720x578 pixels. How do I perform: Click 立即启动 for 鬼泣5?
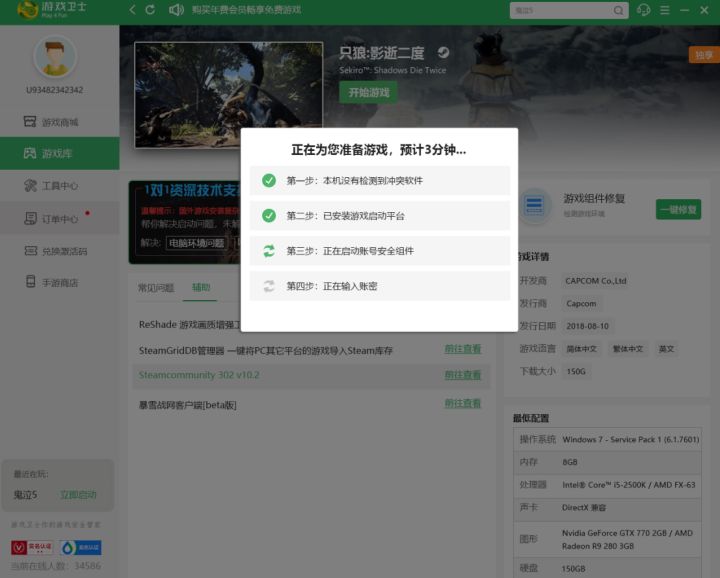[x=78, y=494]
